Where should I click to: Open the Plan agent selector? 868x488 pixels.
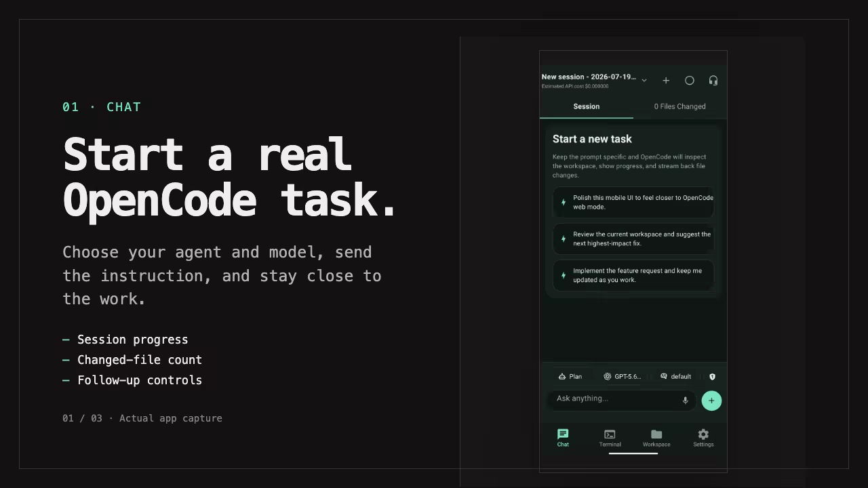point(570,376)
